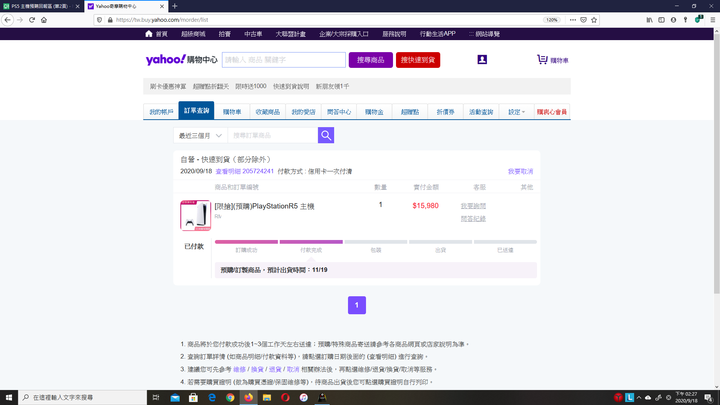Open the page actions three-dot menu
The image size is (720, 405).
coord(573,20)
